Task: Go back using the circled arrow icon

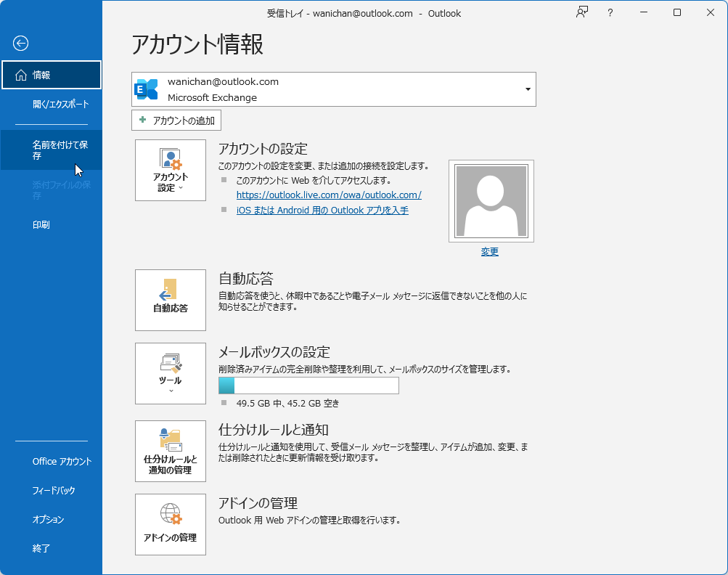Action: coord(20,43)
